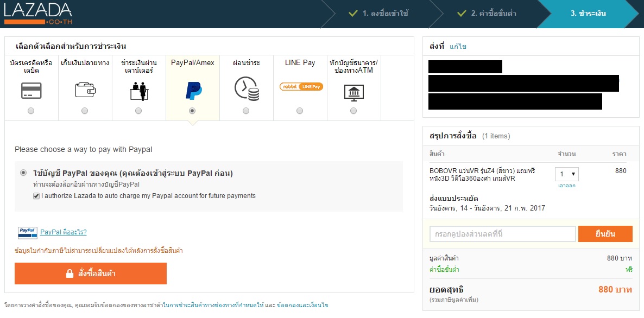Click the coupon code input field
The width and height of the screenshot is (644, 318).
pyautogui.click(x=503, y=234)
